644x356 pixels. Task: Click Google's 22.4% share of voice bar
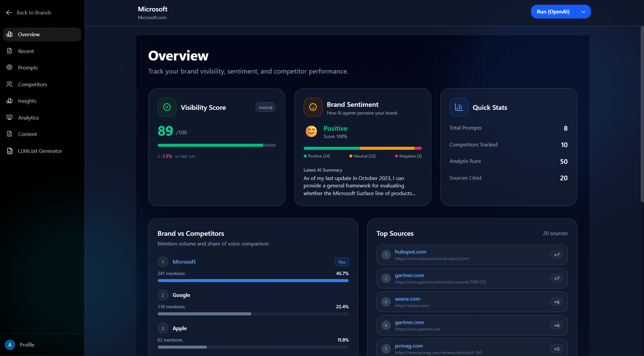pos(253,314)
